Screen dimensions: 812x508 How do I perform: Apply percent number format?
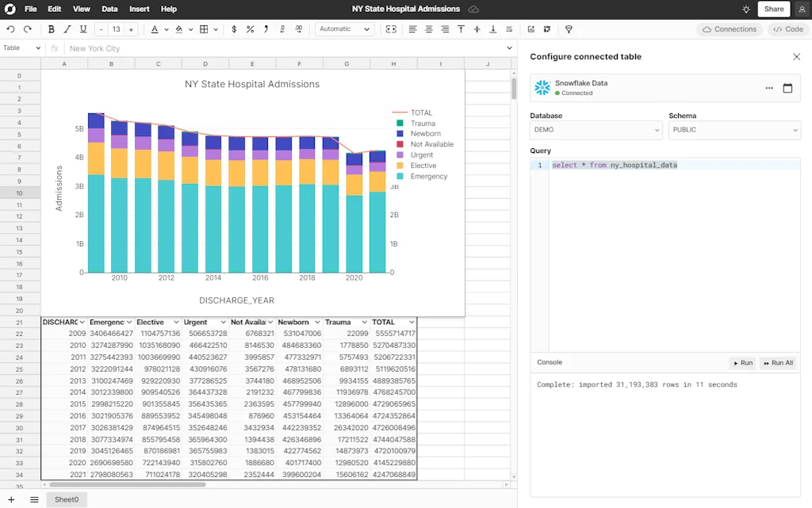coord(250,29)
